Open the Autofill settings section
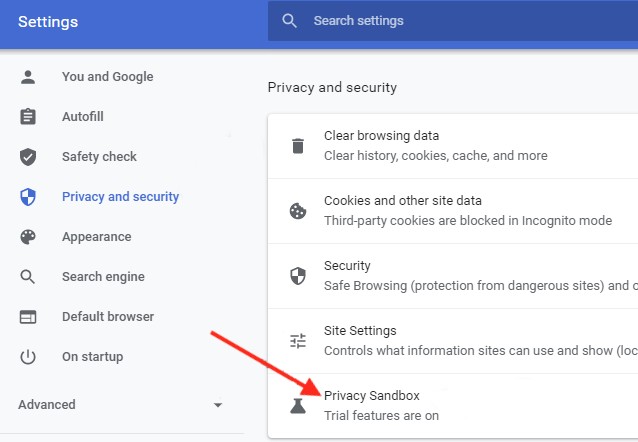The height and width of the screenshot is (442, 638). click(83, 116)
